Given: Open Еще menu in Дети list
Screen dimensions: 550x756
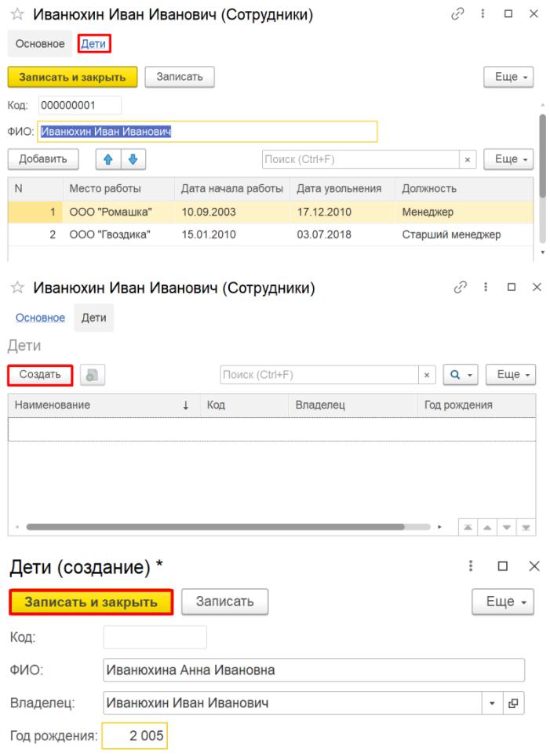Looking at the screenshot, I should [x=511, y=375].
